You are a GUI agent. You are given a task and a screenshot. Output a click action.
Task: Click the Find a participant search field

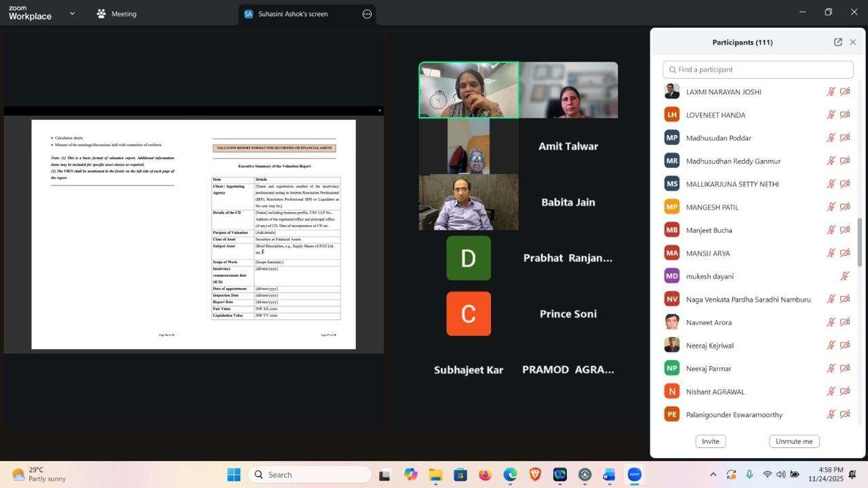click(x=758, y=70)
